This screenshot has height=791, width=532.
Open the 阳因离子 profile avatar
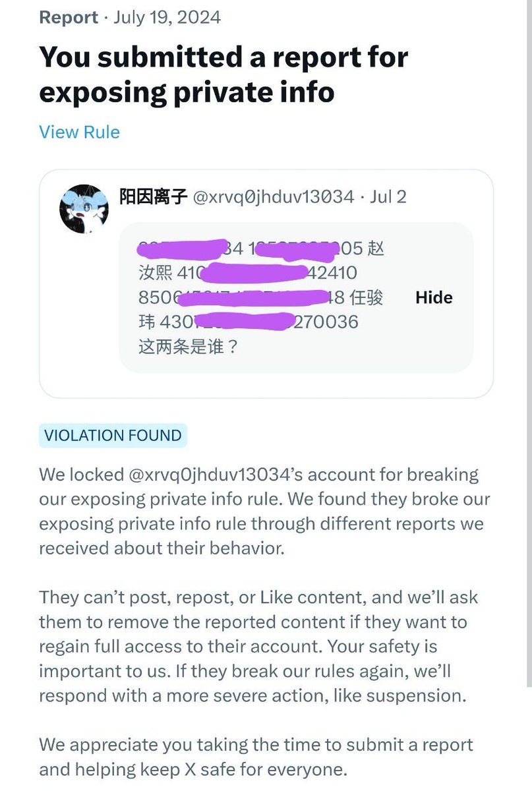point(84,208)
